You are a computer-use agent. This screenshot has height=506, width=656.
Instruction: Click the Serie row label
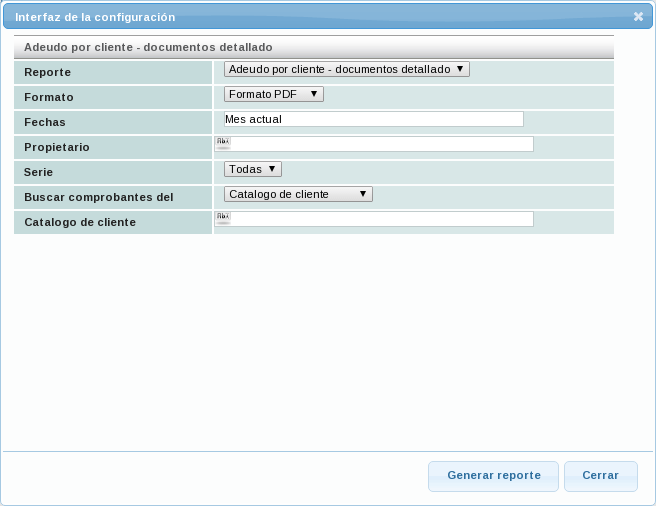(x=38, y=172)
